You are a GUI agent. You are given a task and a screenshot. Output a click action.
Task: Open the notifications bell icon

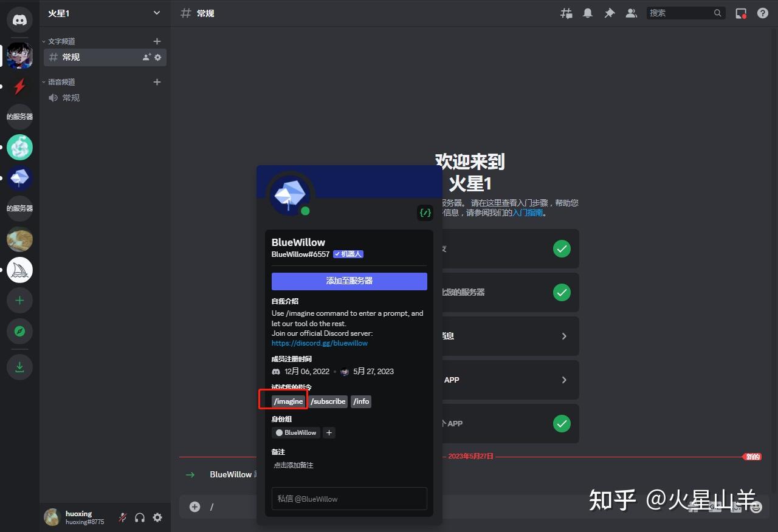(587, 13)
